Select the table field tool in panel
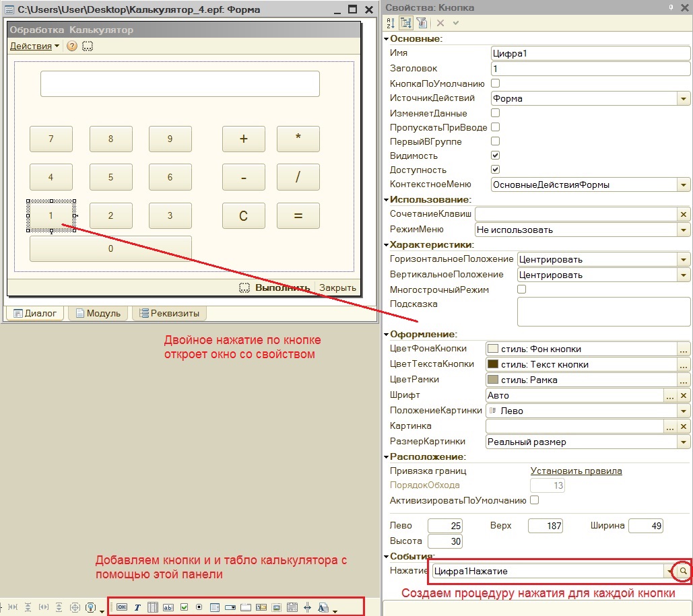Screen dimensions: 693x616 pos(152,607)
